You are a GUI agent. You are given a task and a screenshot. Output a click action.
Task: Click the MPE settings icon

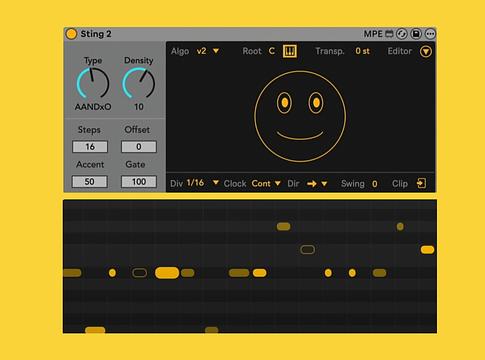[x=389, y=34]
